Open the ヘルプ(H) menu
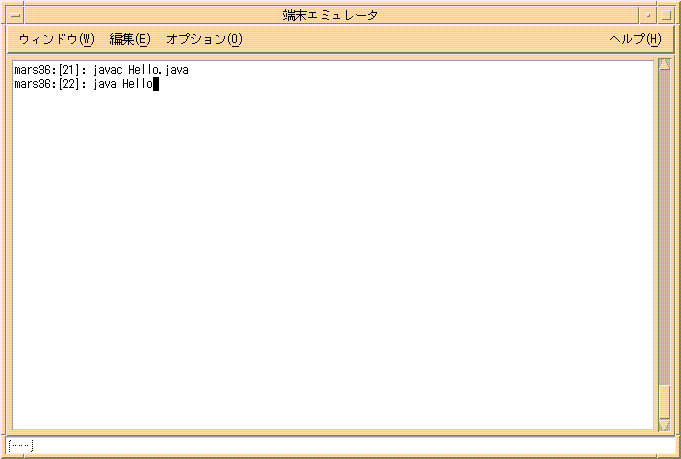Viewport: 681px width, 459px height. point(635,39)
